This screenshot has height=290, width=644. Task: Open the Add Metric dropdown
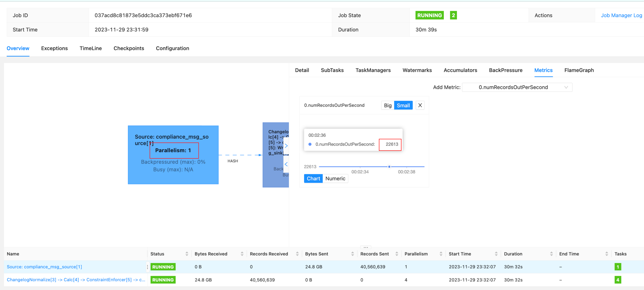coord(517,87)
